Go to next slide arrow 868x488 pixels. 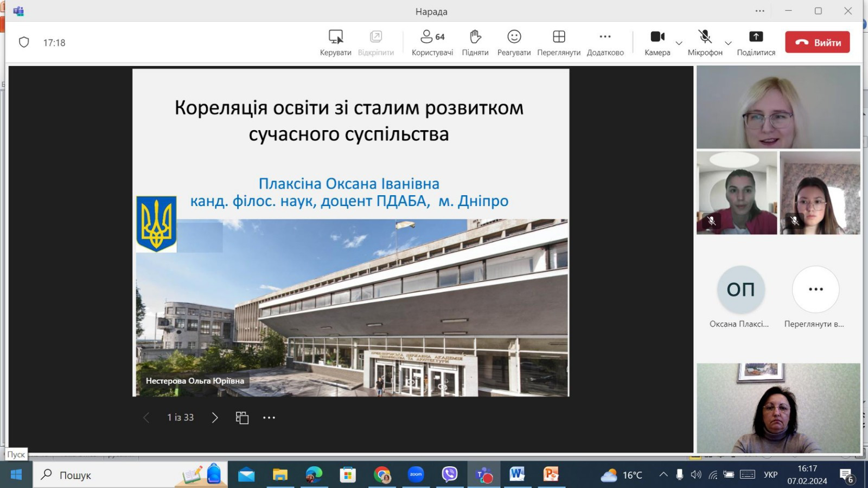click(x=215, y=418)
